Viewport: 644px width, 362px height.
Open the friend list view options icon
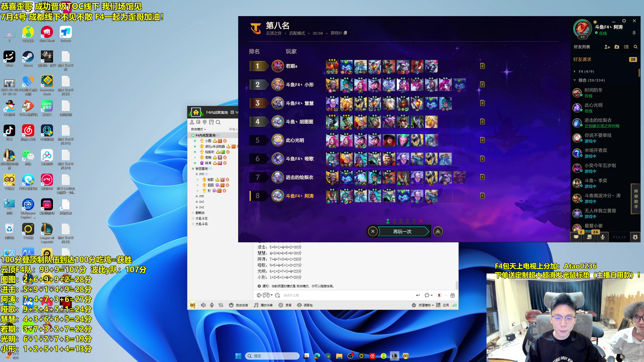626,47
